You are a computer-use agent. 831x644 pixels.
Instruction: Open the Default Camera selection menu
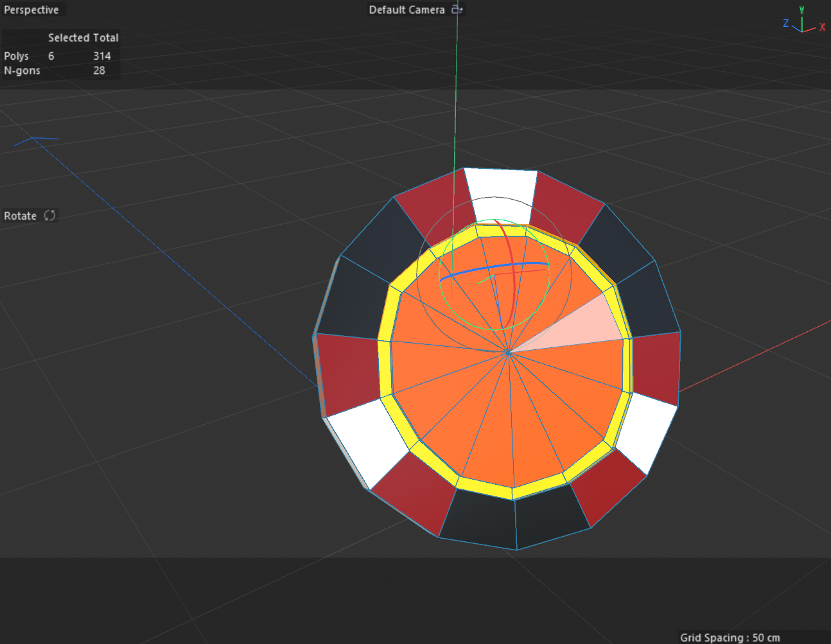click(406, 10)
